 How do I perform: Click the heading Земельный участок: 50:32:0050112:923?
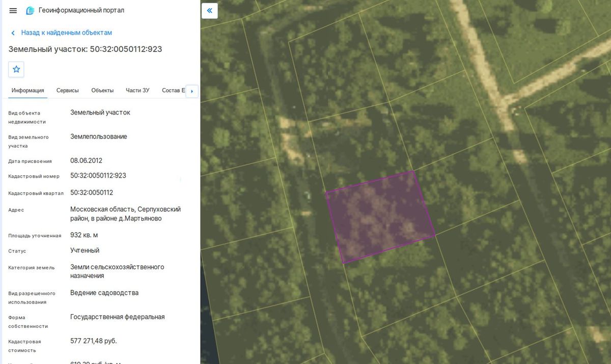(x=85, y=49)
